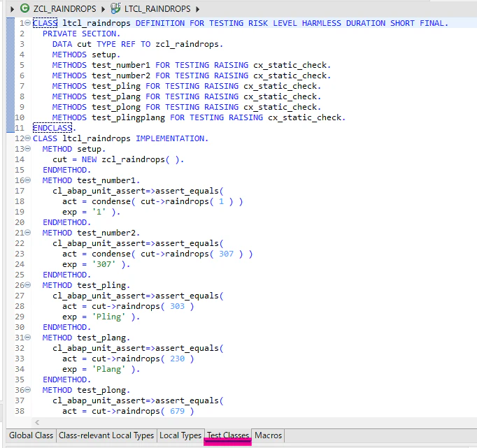Fold METHOD test_number1 at line 16
Image resolution: width=477 pixels, height=448 pixels.
[28, 180]
